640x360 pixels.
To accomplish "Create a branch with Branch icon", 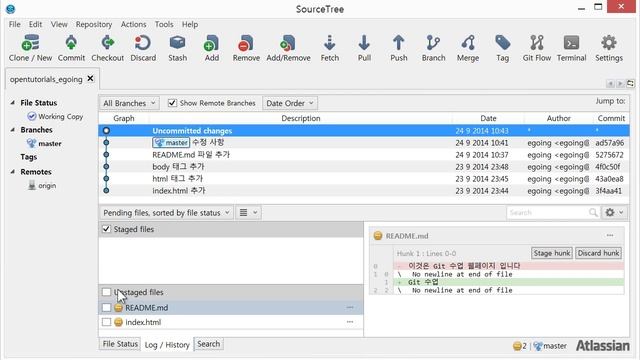I will tap(433, 48).
